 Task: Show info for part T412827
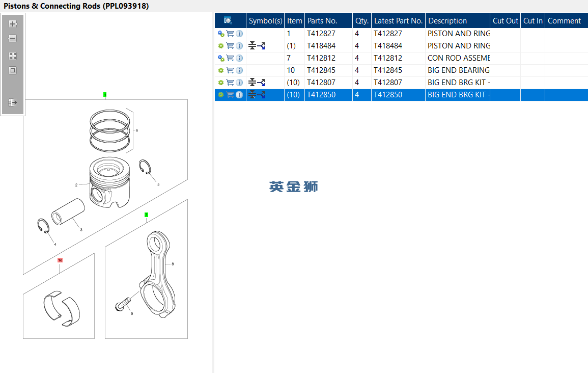coord(239,34)
